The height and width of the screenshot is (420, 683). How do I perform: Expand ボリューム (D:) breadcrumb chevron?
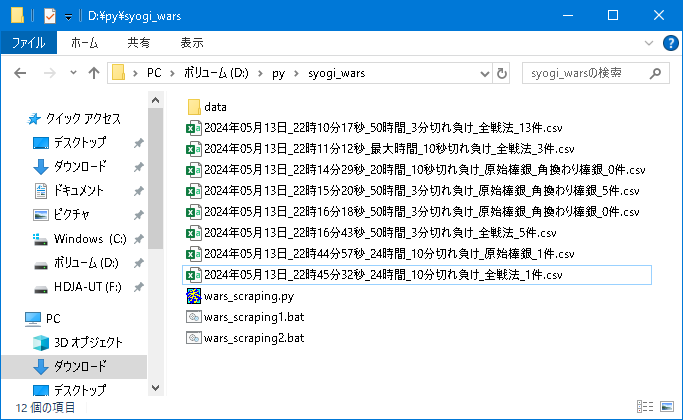[260, 73]
